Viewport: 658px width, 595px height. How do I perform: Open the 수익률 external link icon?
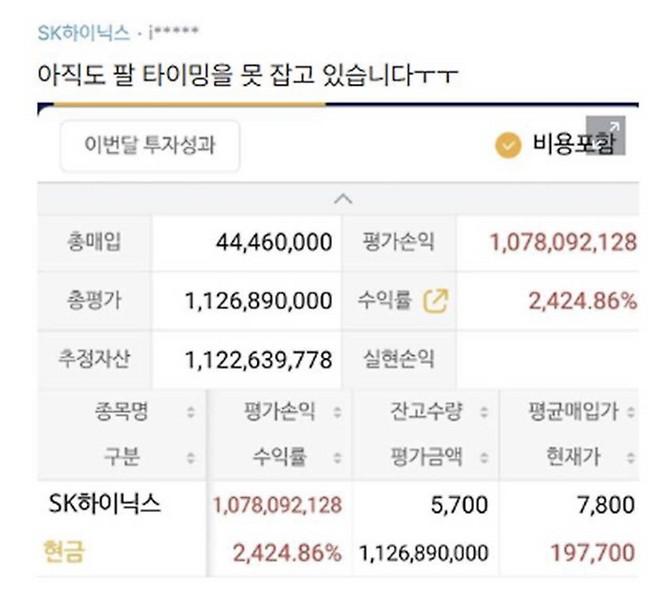click(436, 301)
